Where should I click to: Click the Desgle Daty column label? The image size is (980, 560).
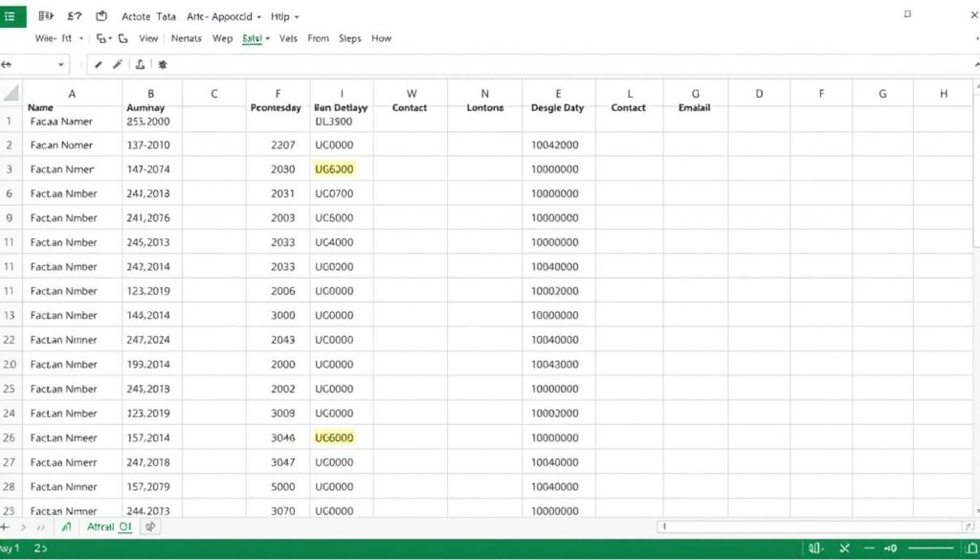click(x=558, y=107)
